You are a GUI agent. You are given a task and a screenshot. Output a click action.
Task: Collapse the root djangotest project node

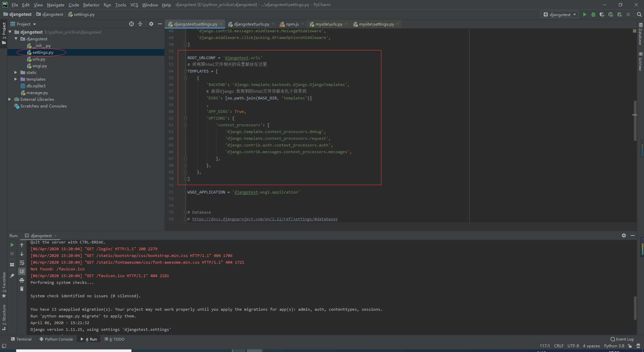click(x=10, y=32)
